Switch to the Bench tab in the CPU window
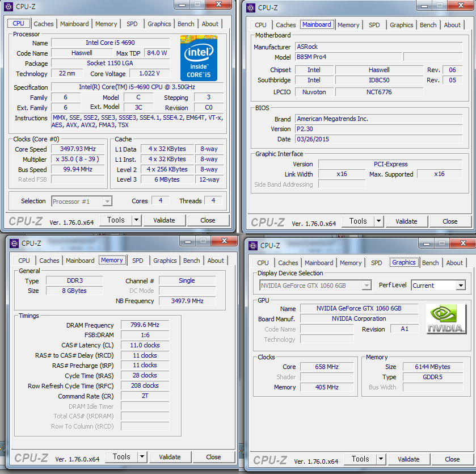The height and width of the screenshot is (474, 476). [186, 24]
